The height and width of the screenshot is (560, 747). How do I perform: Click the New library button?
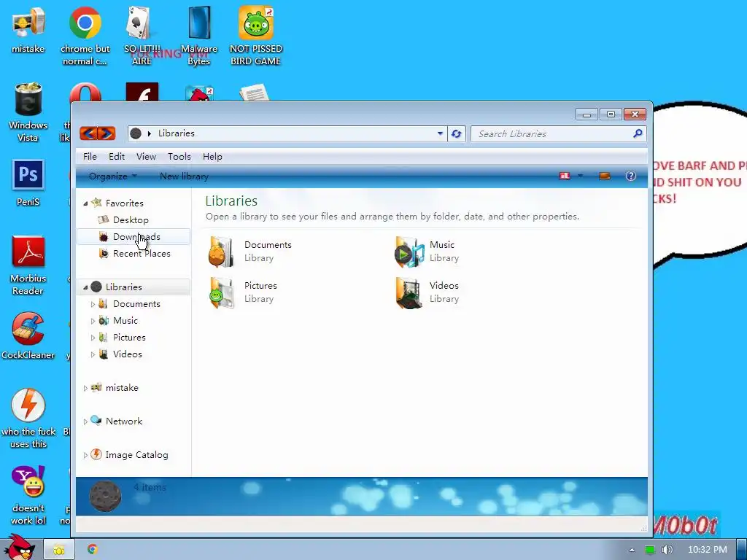point(185,176)
